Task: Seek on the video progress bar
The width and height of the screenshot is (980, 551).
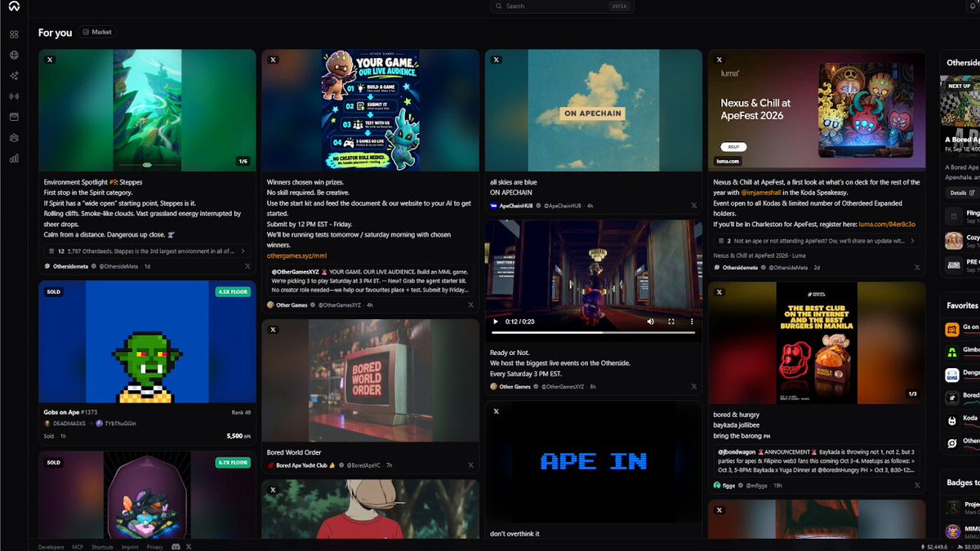Action: (x=594, y=332)
